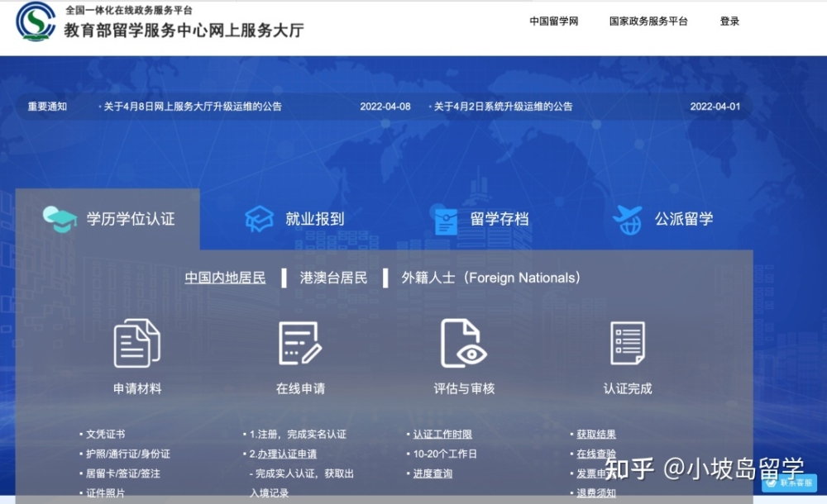Click the 公派留学 airplane globe icon
Viewport: 827px width, 504px height.
coord(629,220)
